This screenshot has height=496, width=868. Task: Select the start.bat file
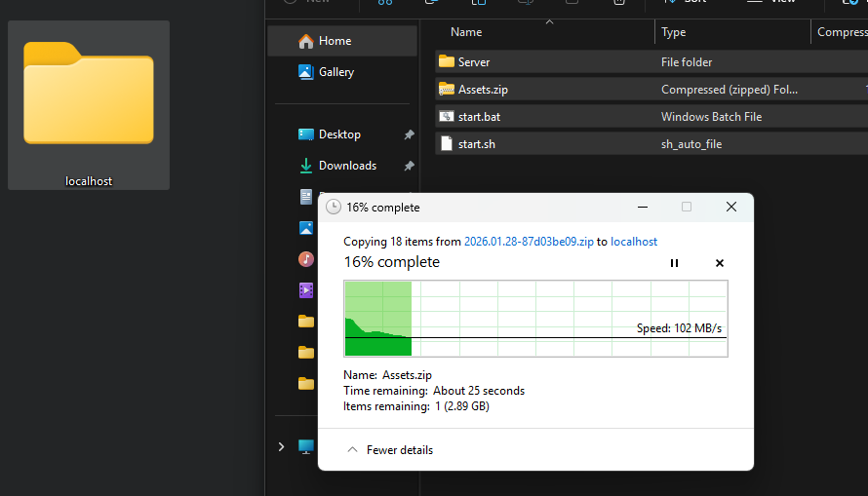(651, 117)
